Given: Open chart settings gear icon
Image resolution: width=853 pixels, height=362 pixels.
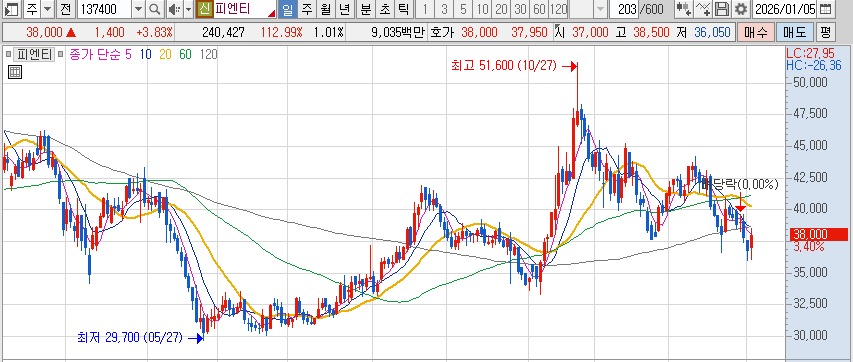Looking at the screenshot, I should point(740,9).
